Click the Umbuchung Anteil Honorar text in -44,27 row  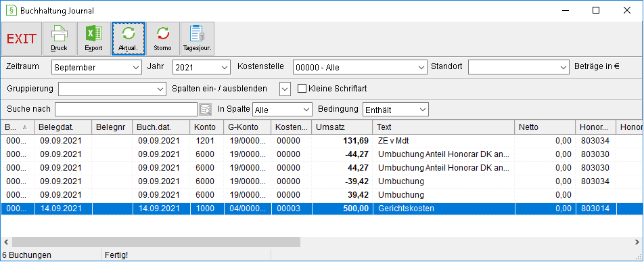[444, 154]
